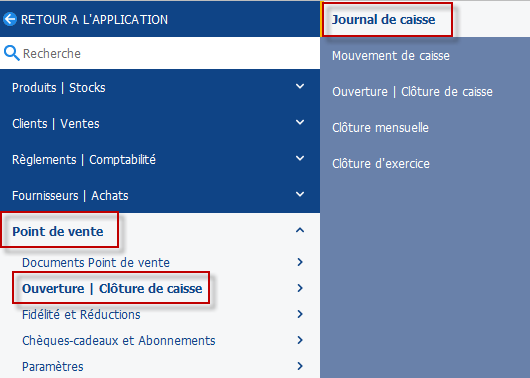Screen dimensions: 530x378
Task: Select Ouverture | Clôture de caisse in sidebar
Action: 112,288
